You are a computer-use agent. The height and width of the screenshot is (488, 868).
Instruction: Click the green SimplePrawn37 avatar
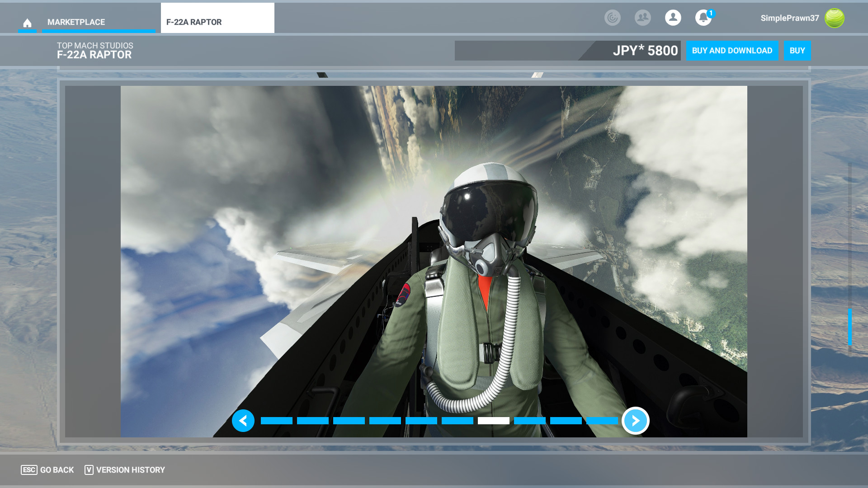834,18
